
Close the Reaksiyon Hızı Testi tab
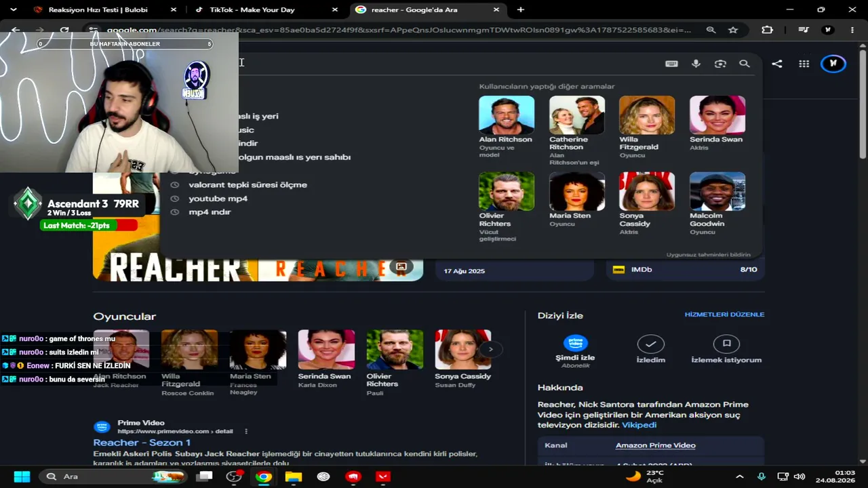173,9
